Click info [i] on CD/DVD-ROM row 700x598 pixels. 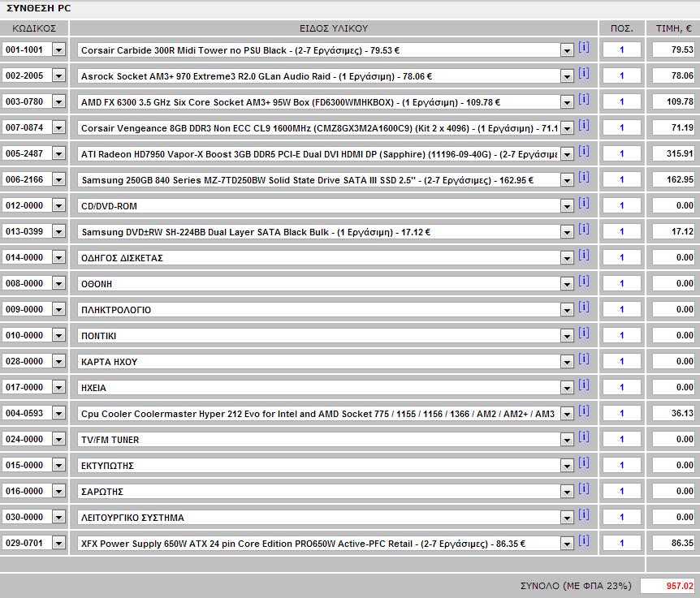click(584, 203)
